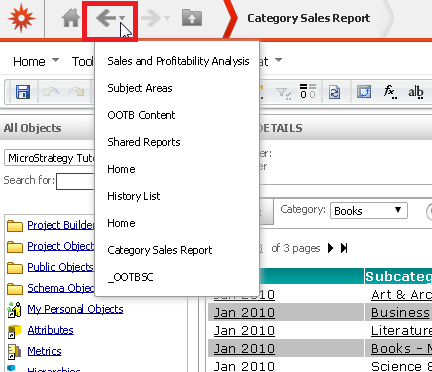Image resolution: width=432 pixels, height=372 pixels.
Task: Select _OOTBSC entry in back menu
Action: pos(130,277)
